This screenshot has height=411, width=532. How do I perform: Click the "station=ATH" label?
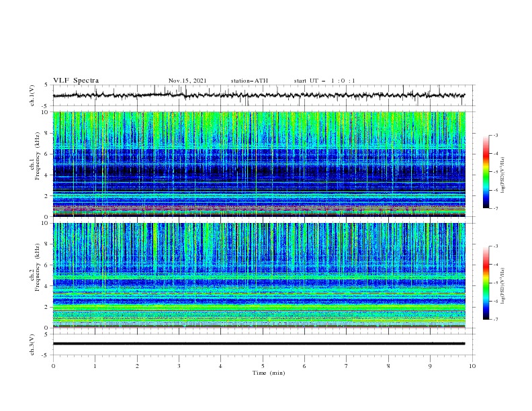[x=249, y=81]
